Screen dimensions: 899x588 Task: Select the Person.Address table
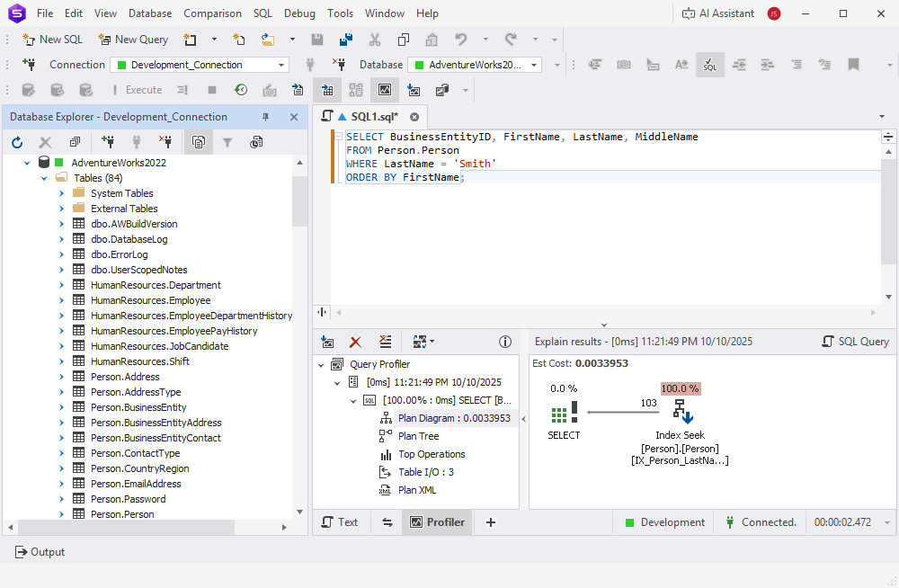(125, 377)
